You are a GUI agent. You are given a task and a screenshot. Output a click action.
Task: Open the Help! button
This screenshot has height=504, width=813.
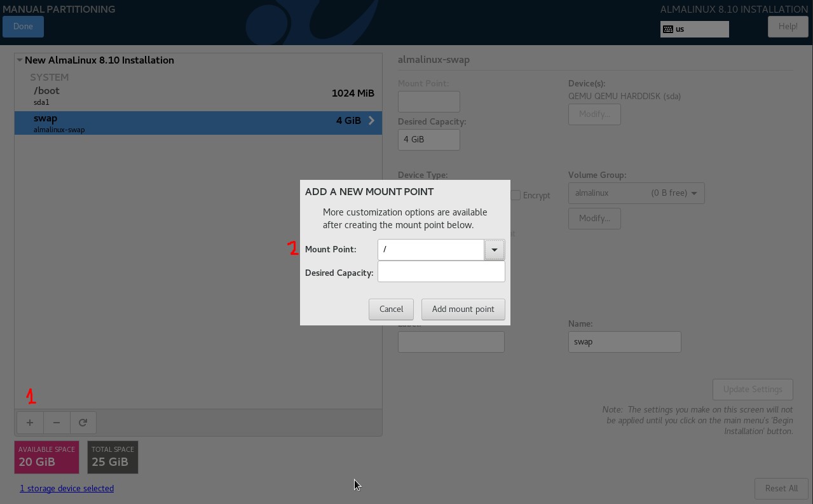pos(788,27)
